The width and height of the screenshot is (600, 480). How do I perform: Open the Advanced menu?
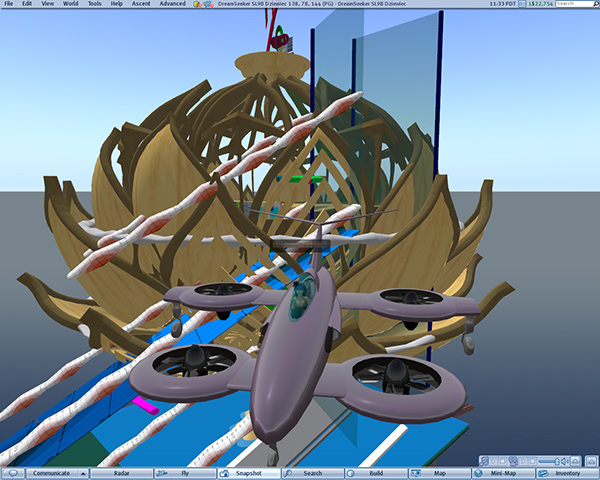tap(172, 4)
